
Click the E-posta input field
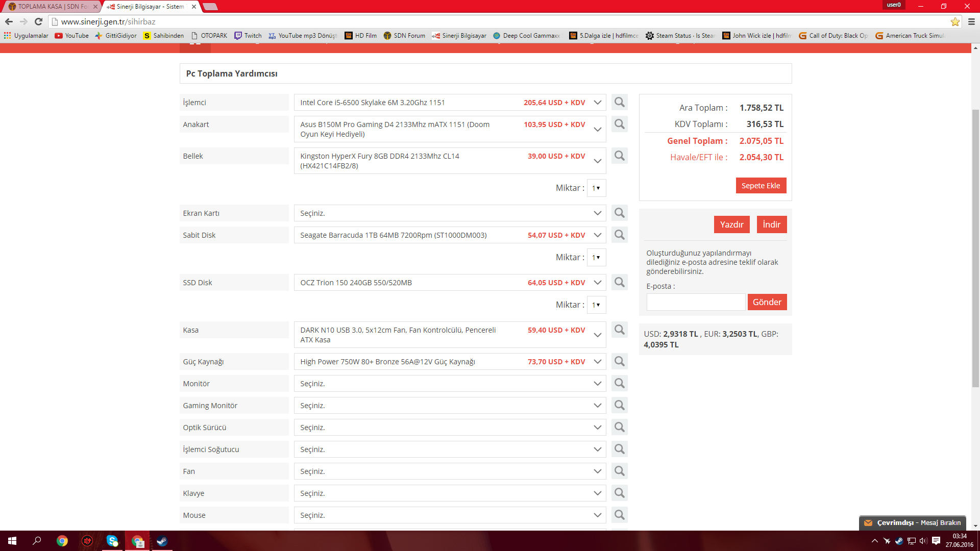click(696, 302)
